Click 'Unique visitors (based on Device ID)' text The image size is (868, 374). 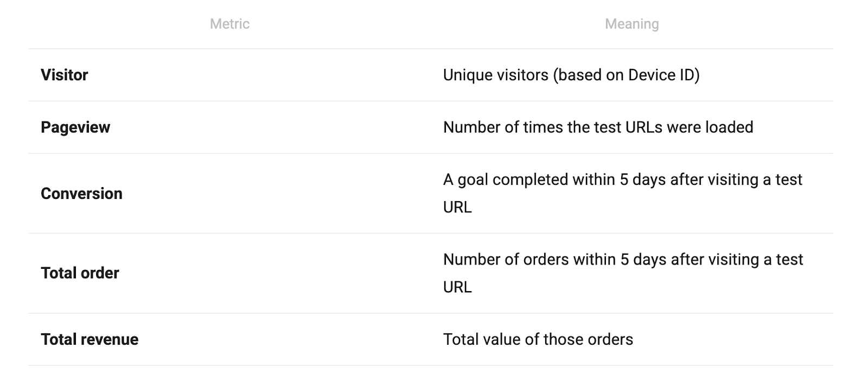[x=571, y=75]
